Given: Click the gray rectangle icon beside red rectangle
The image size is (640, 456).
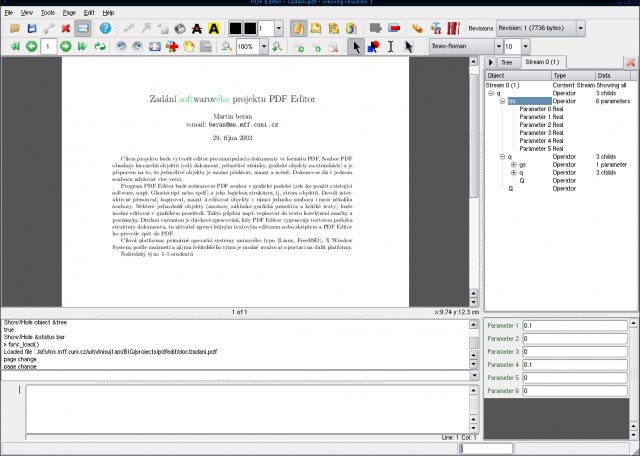Looking at the screenshot, I should coord(376,29).
